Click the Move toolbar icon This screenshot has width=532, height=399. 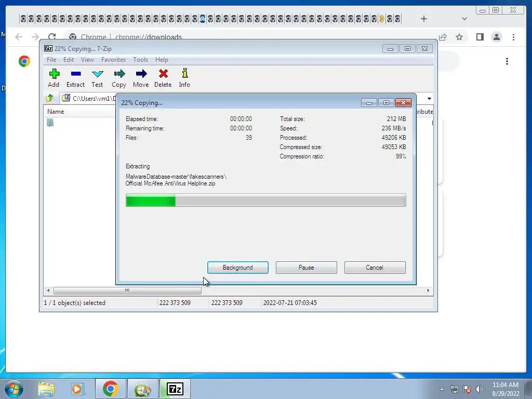tap(141, 78)
